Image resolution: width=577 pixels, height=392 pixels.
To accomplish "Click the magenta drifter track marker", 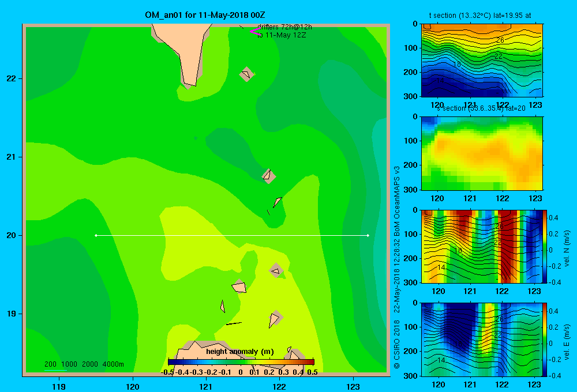I will [254, 31].
